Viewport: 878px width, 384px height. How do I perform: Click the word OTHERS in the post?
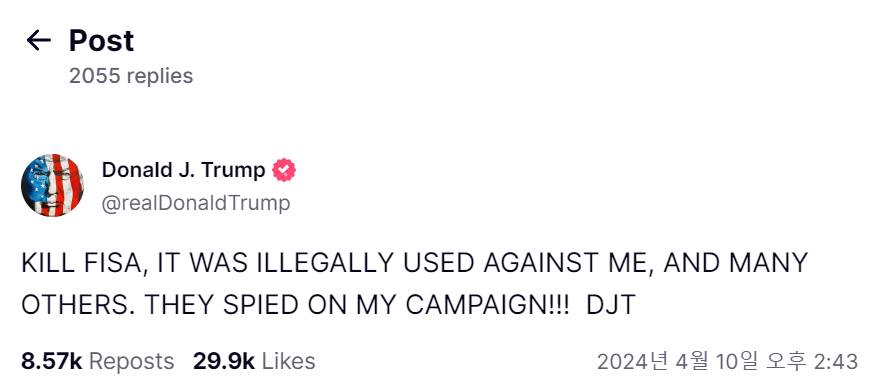pyautogui.click(x=79, y=305)
